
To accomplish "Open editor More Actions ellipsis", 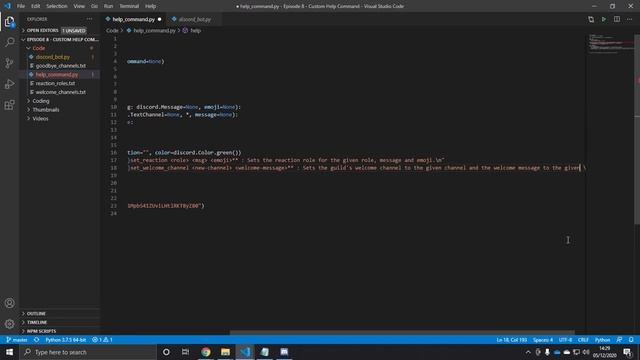I will [x=630, y=19].
